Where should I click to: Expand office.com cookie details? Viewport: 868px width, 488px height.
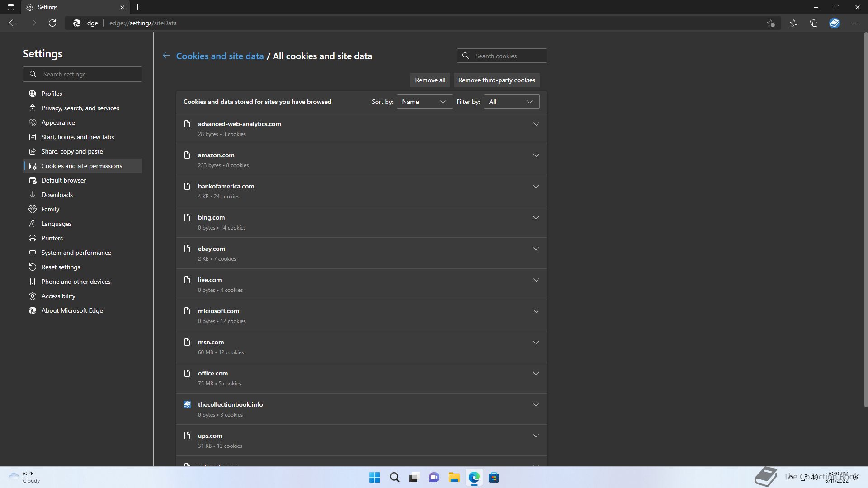[x=536, y=373]
